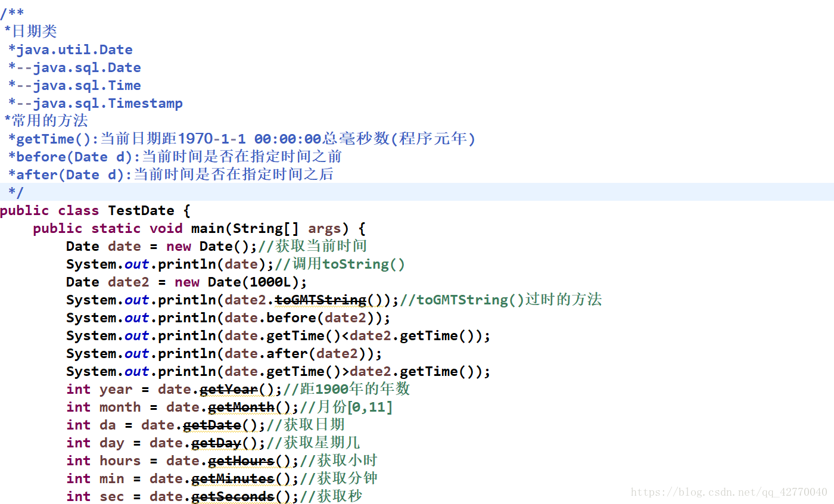Click the deprecated 'getMonth' method call

click(241, 407)
